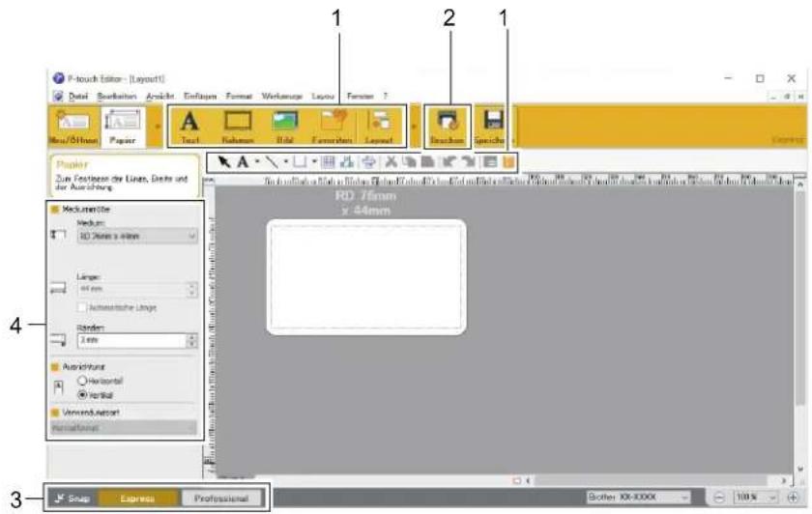Screen dimensions: 812x514
Task: Open the Layout menu in menu bar
Action: tap(323, 97)
